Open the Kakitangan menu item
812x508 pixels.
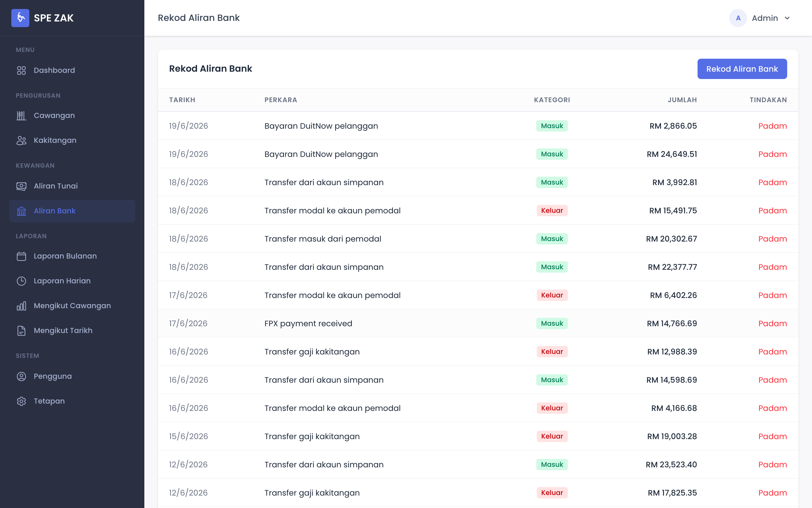(72, 140)
